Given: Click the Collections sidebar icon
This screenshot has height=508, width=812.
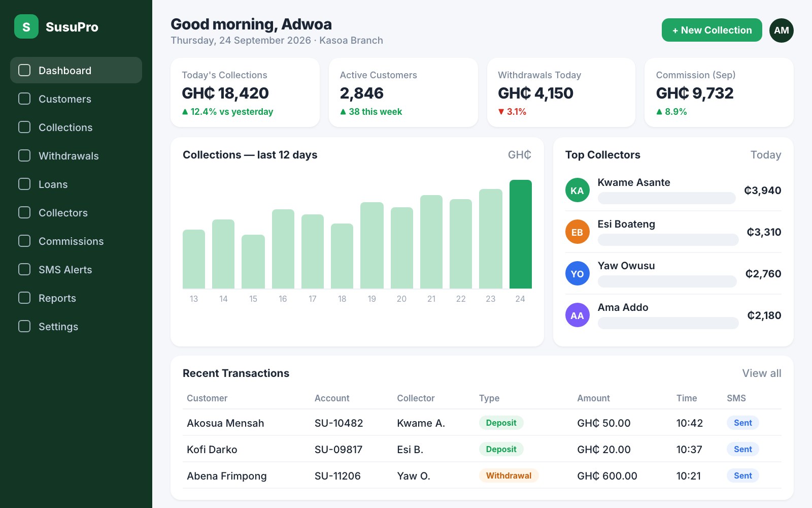Looking at the screenshot, I should (x=24, y=127).
